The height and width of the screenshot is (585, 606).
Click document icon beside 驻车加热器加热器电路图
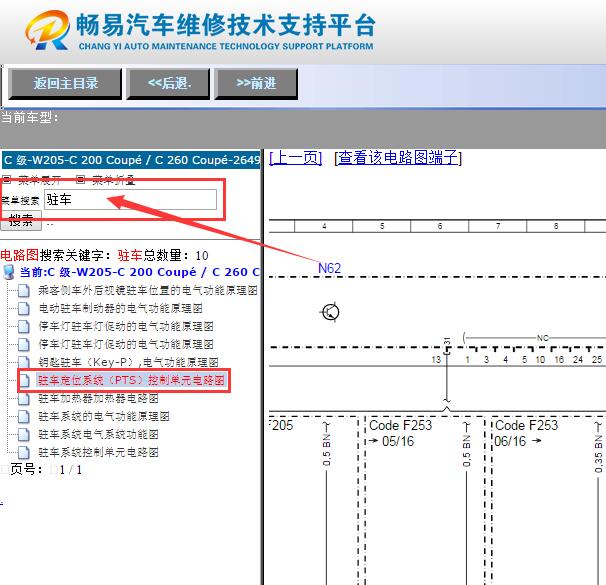pos(24,398)
